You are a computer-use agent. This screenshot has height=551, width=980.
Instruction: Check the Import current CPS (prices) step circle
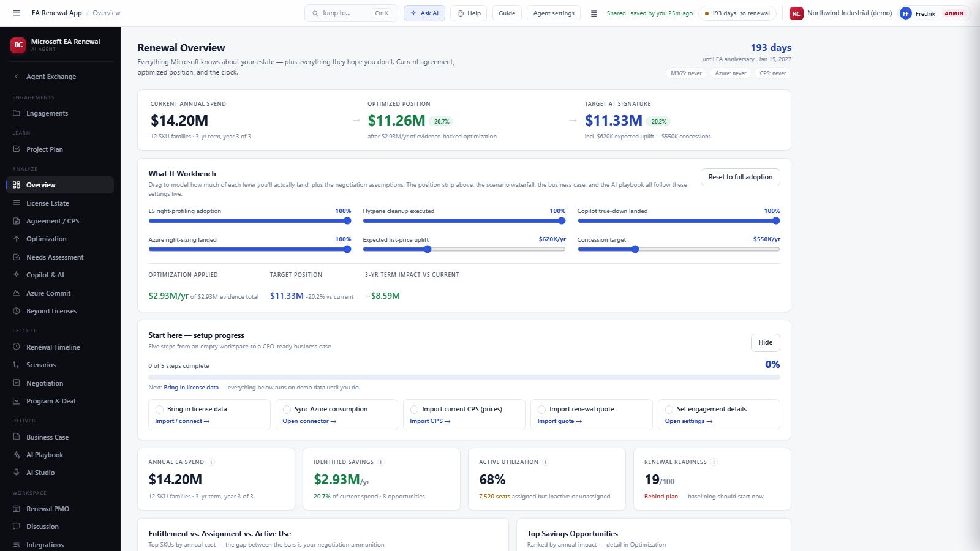tap(414, 410)
